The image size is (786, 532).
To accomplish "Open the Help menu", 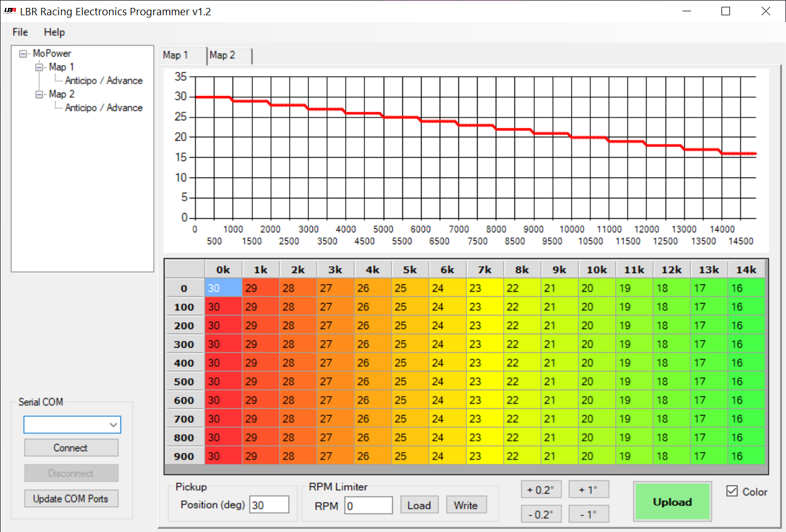I will 54,32.
